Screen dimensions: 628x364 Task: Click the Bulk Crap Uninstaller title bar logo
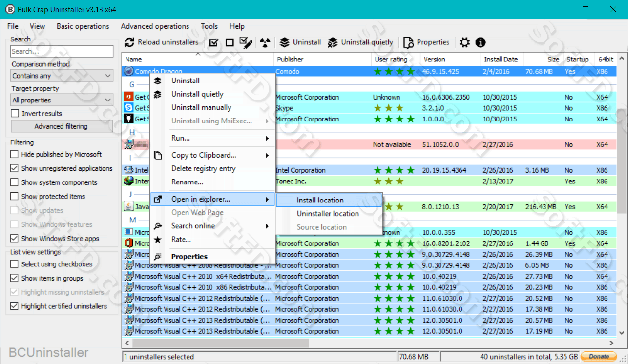[x=10, y=10]
